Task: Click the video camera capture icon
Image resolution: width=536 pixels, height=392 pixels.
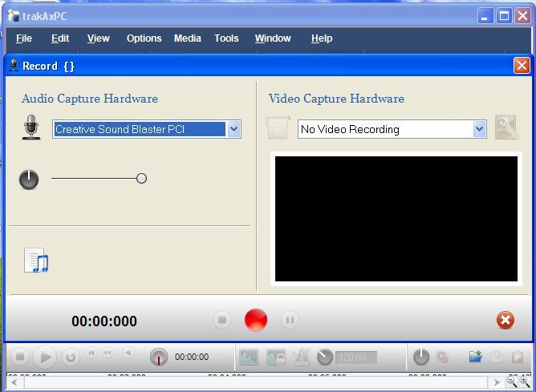Action: click(x=278, y=128)
